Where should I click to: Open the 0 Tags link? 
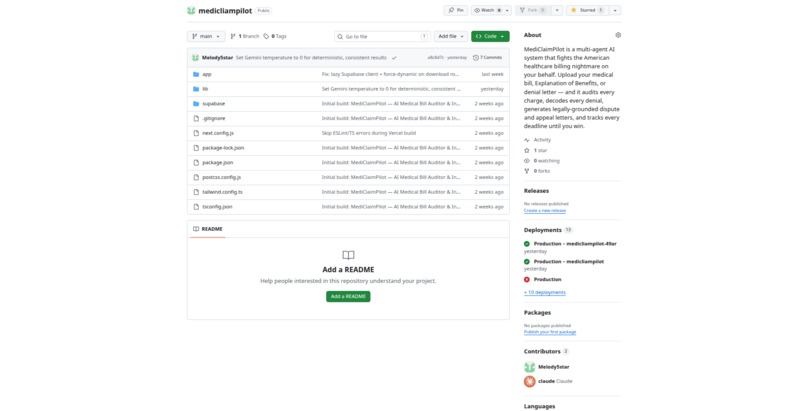[275, 36]
